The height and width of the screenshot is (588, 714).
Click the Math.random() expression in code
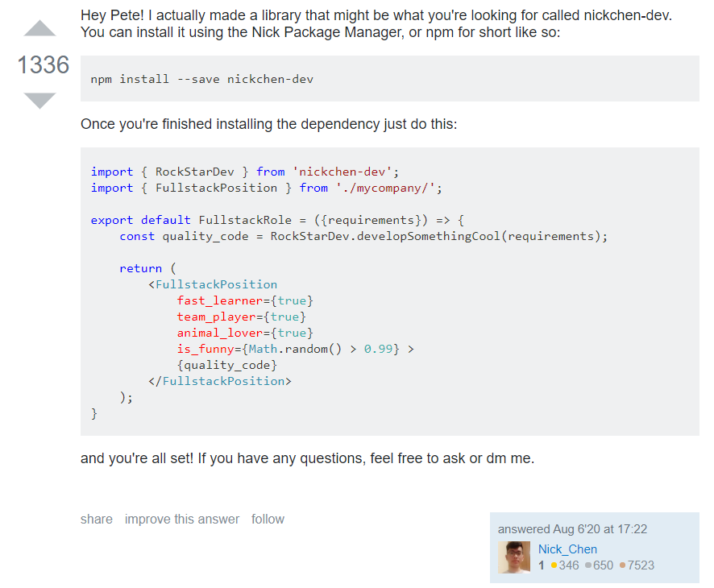click(300, 348)
